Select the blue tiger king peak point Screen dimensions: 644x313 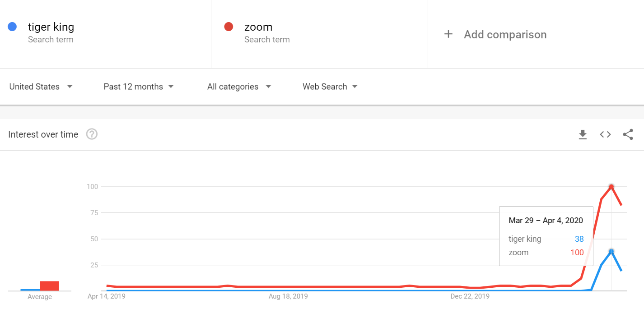[x=611, y=251]
